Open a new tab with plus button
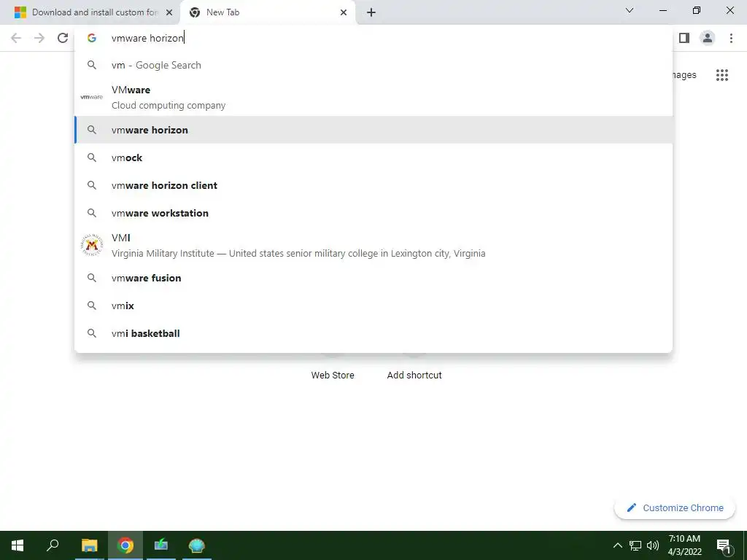 [x=371, y=12]
